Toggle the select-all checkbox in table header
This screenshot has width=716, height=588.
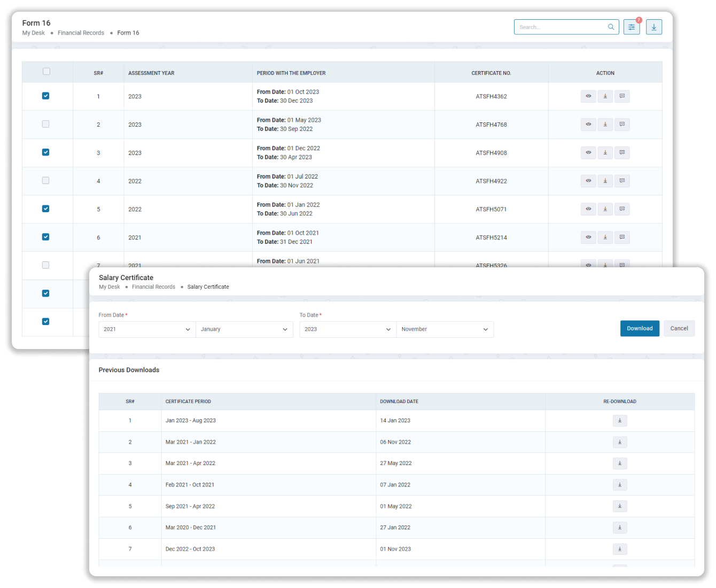pyautogui.click(x=46, y=72)
